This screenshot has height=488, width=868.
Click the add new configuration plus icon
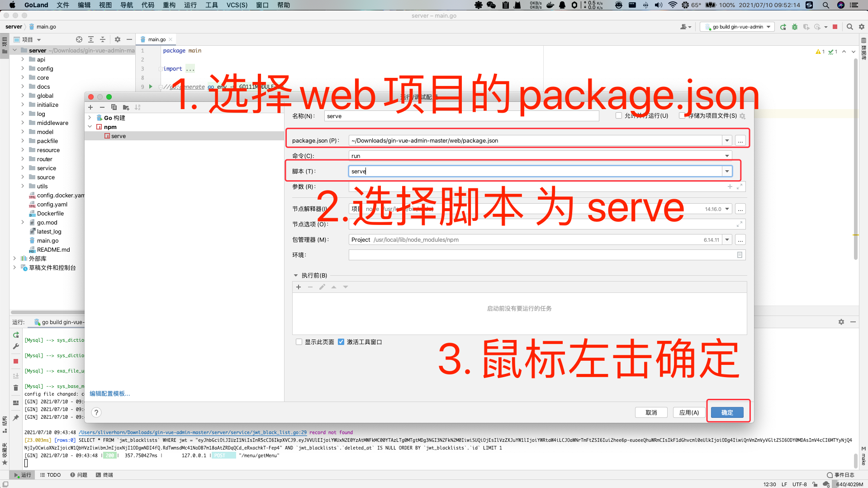tap(90, 107)
